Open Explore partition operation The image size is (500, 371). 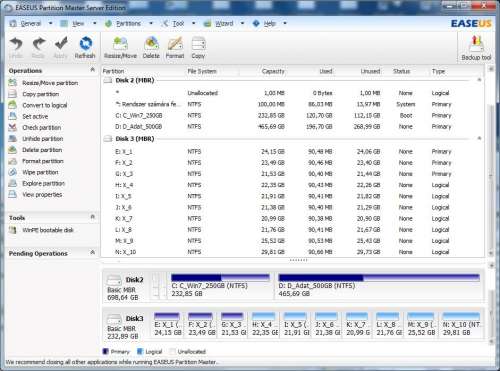43,183
